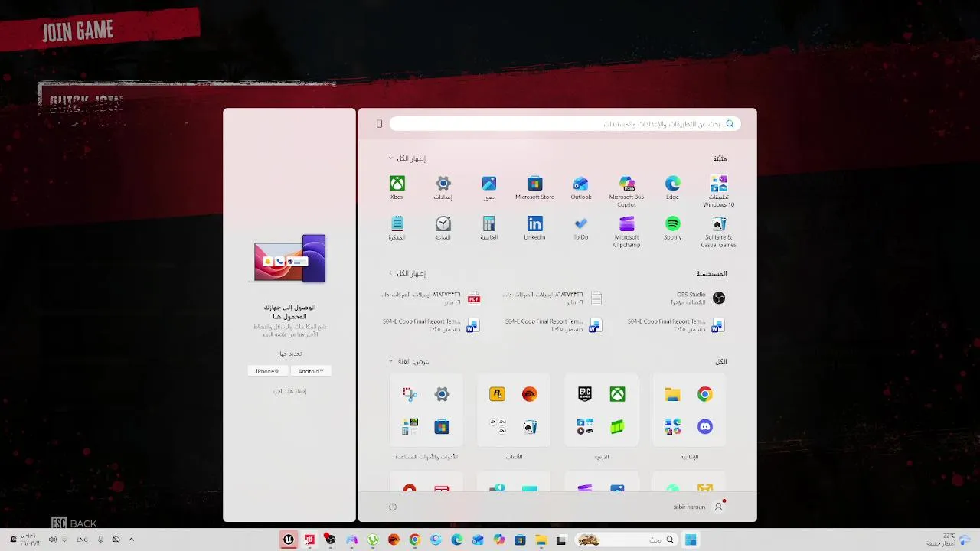980x551 pixels.
Task: Select Android as mobile device
Action: (311, 371)
